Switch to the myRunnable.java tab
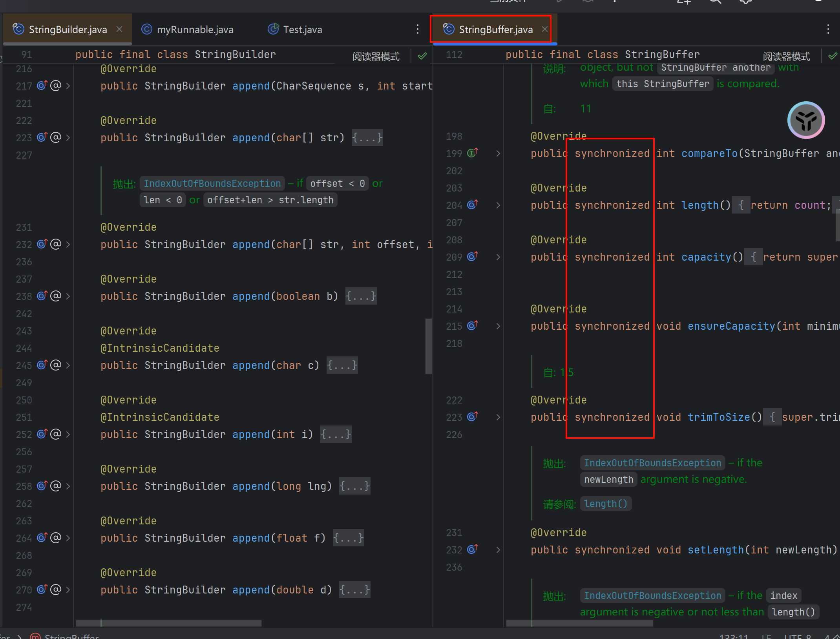The width and height of the screenshot is (840, 639). [195, 29]
